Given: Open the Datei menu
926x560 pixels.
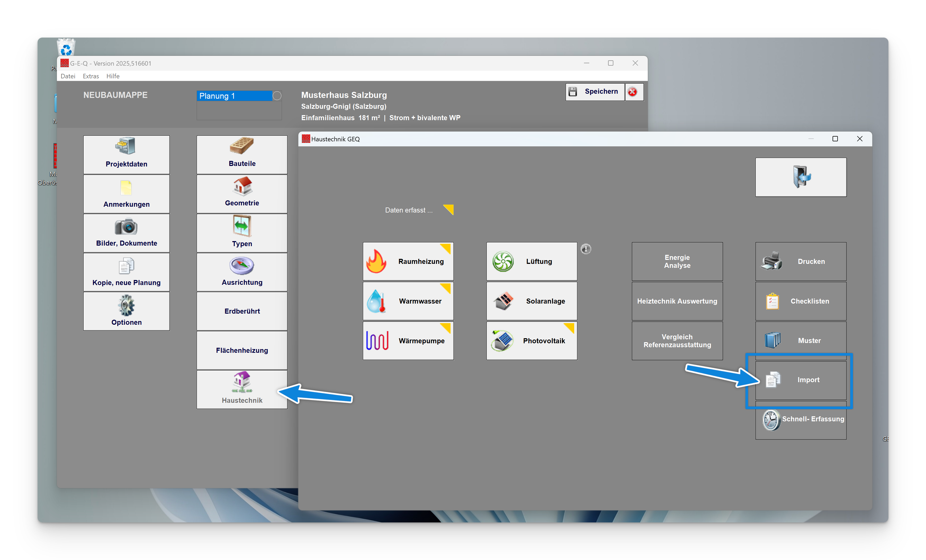Looking at the screenshot, I should click(68, 76).
